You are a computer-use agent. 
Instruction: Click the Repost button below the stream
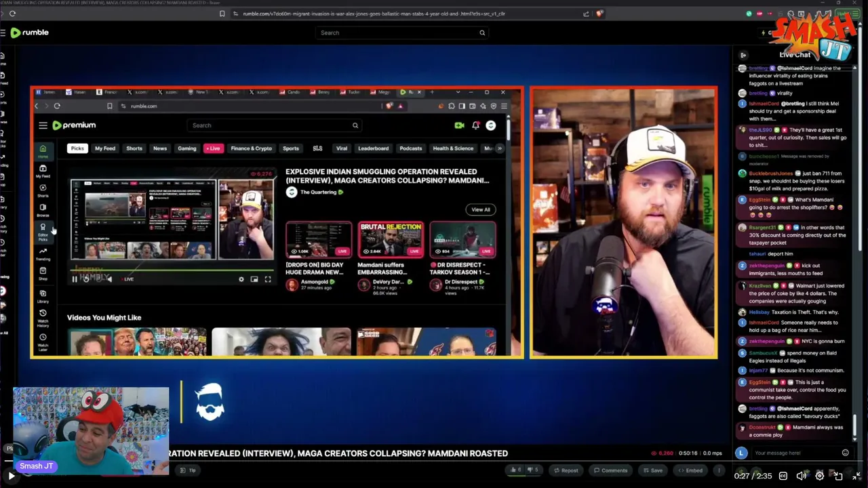click(566, 470)
